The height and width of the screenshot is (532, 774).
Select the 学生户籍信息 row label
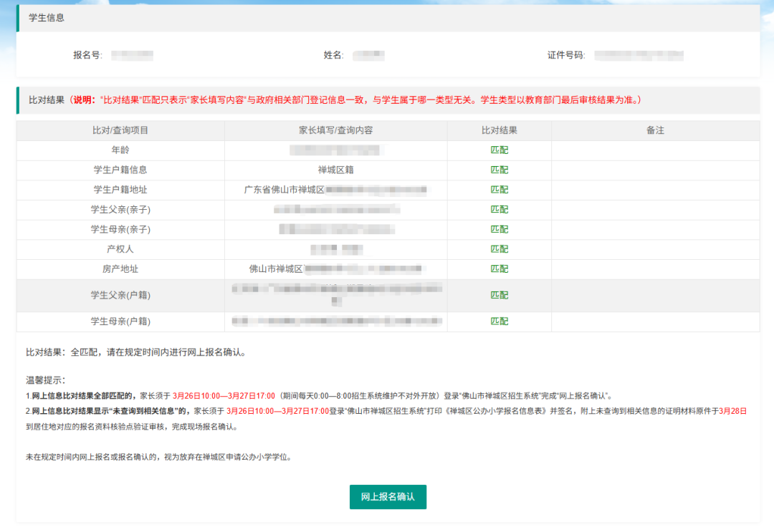click(x=120, y=170)
